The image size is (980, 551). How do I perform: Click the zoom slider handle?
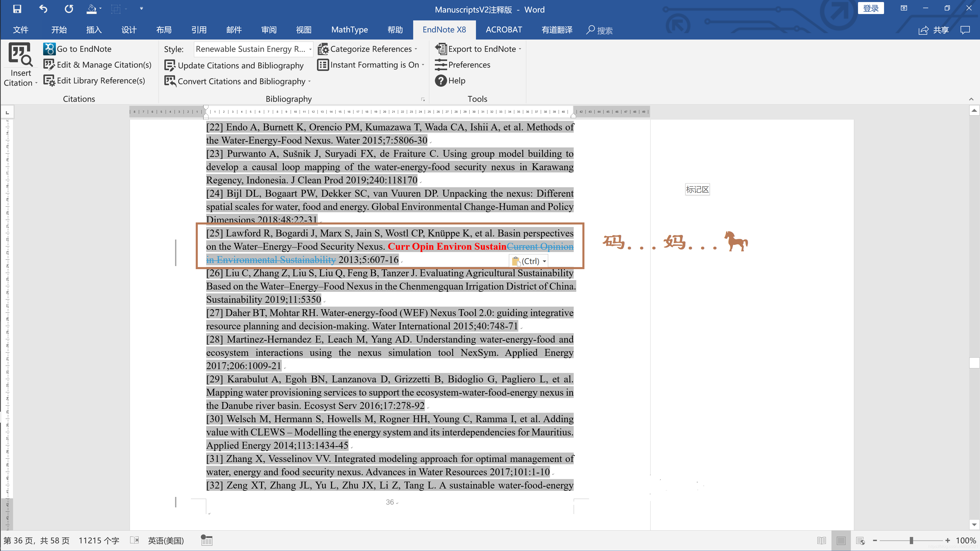911,540
